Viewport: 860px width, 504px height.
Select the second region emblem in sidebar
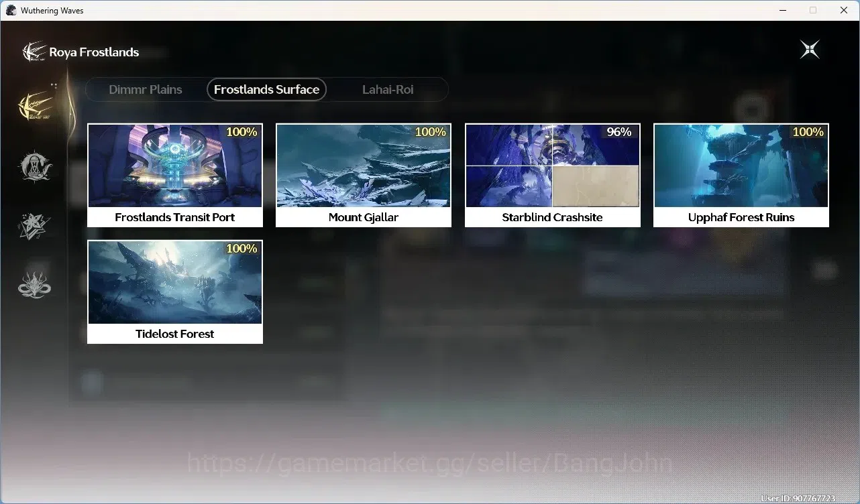pos(35,166)
